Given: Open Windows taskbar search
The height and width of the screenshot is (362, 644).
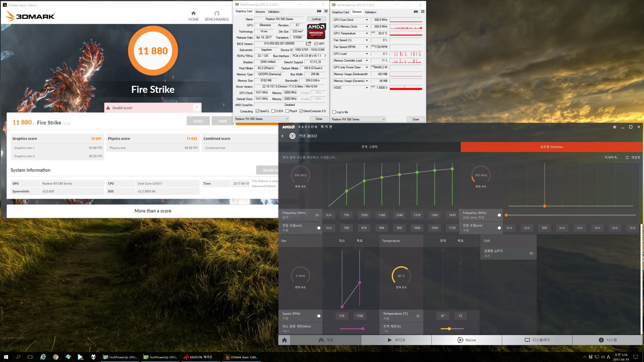Looking at the screenshot, I should pos(18,357).
